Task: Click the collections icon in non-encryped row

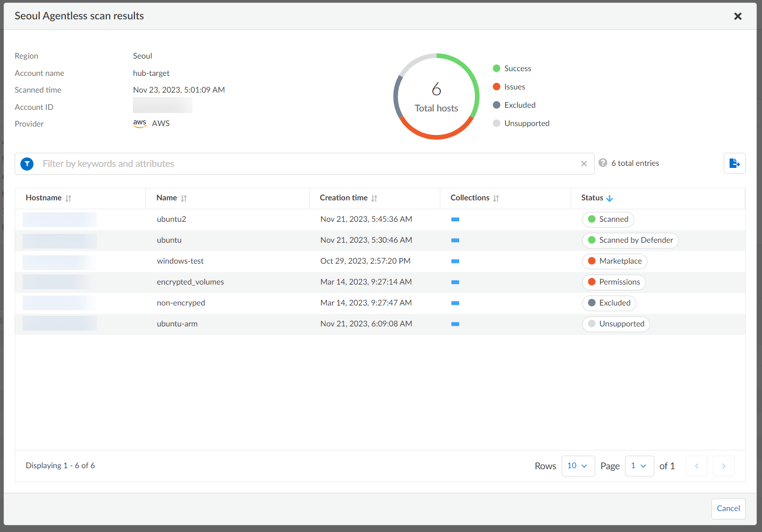Action: click(x=455, y=303)
